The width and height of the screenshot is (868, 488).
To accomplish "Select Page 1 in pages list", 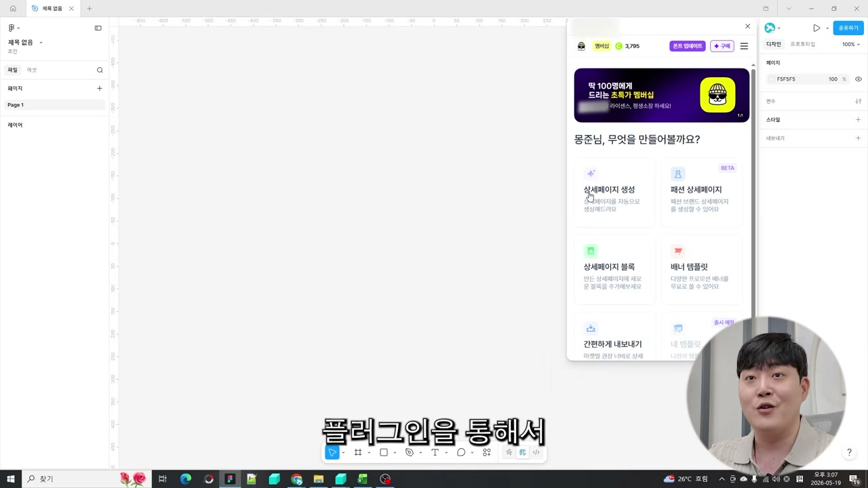I will click(x=54, y=105).
